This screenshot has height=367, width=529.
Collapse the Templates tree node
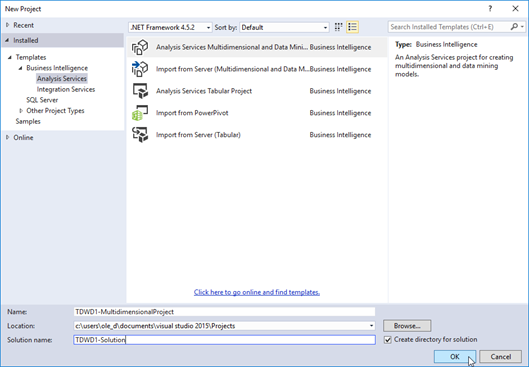click(10, 57)
